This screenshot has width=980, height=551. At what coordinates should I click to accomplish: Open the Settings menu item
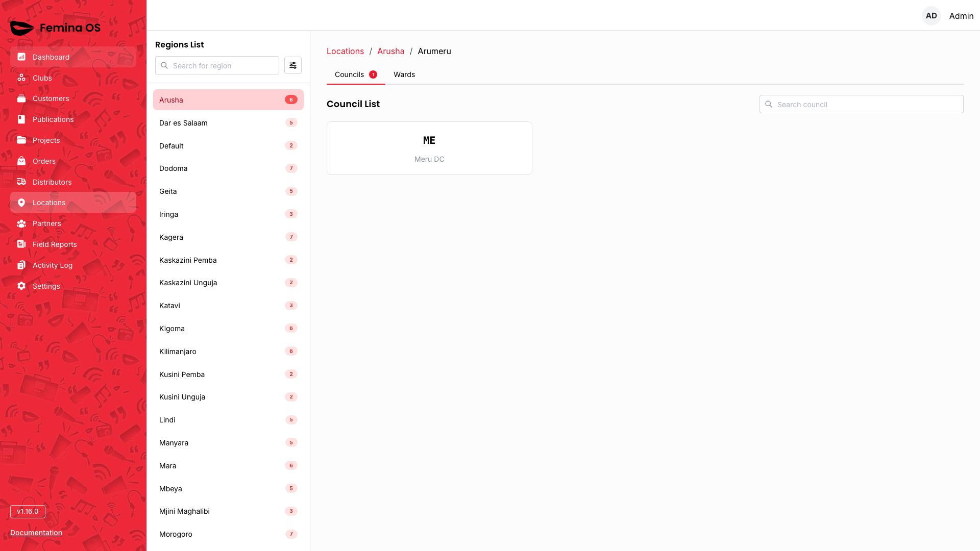coord(73,286)
